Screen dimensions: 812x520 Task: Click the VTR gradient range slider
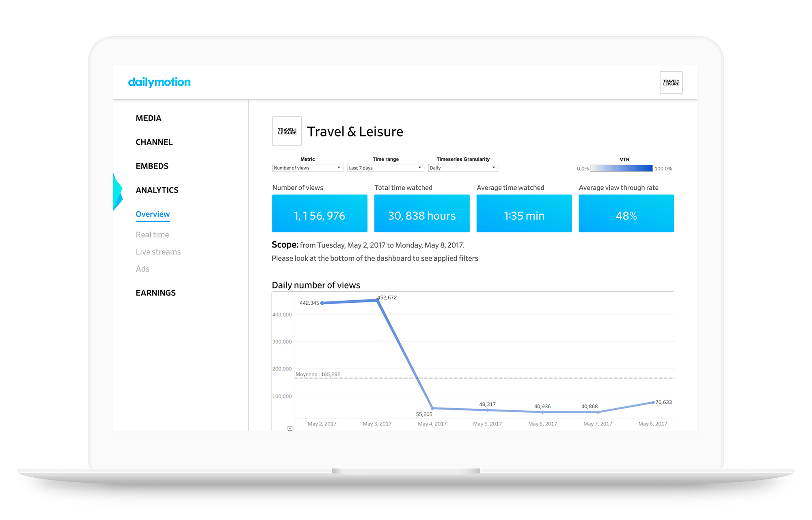(x=621, y=169)
